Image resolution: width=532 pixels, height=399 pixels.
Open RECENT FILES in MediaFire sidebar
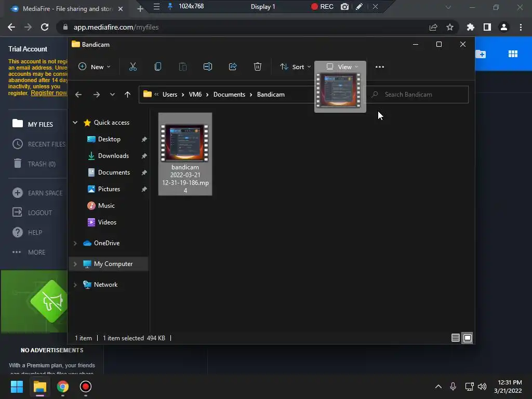(39, 144)
